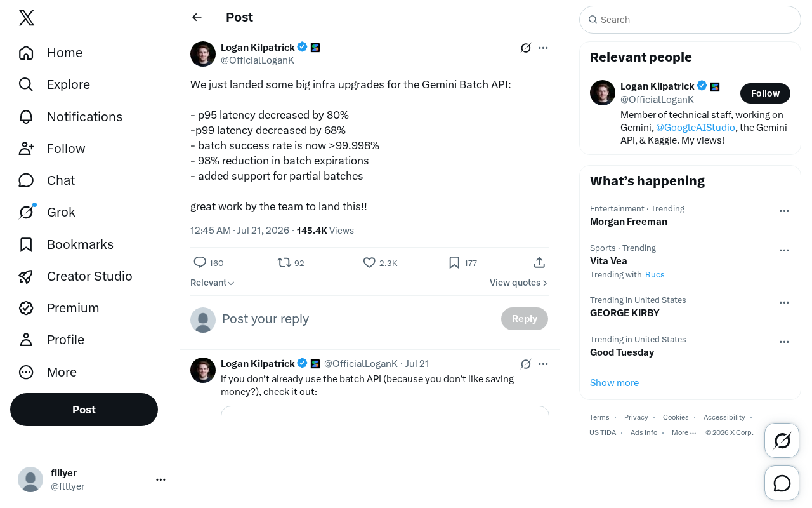Image resolution: width=812 pixels, height=508 pixels.
Task: Open more options on the main post
Action: pyautogui.click(x=543, y=48)
